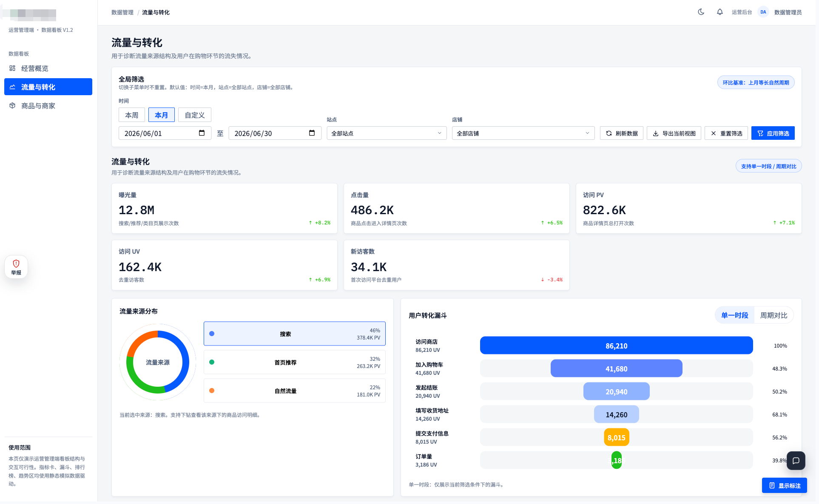This screenshot has height=504, width=819.
Task: Click calendar icon in start date field
Action: [202, 133]
